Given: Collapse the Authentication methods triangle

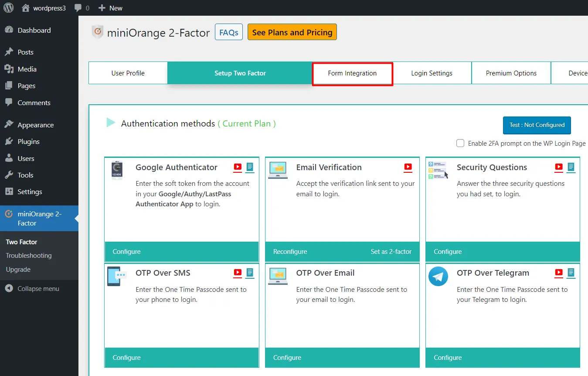Looking at the screenshot, I should 111,123.
